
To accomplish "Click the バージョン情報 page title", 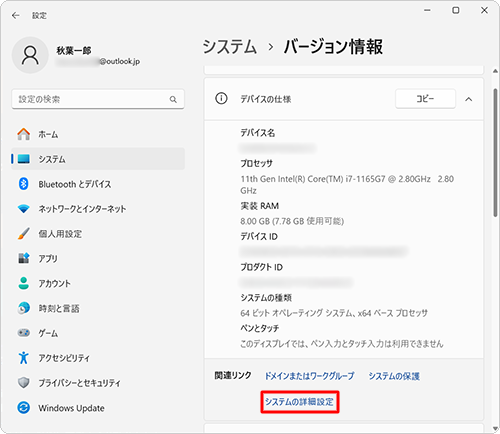I will tap(333, 46).
